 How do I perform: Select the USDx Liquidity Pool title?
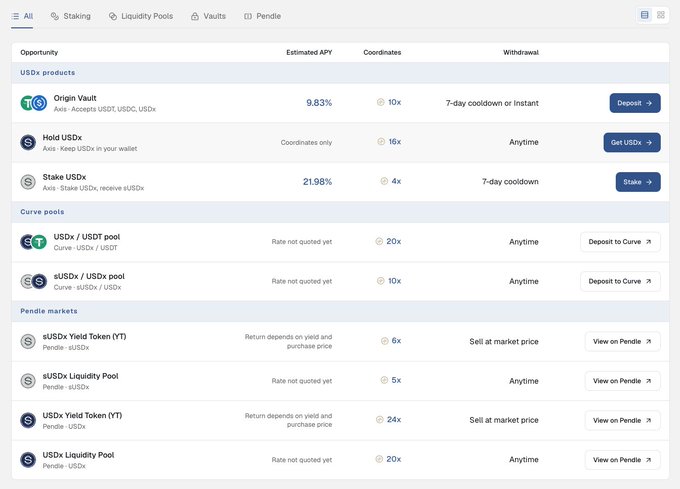tap(78, 455)
